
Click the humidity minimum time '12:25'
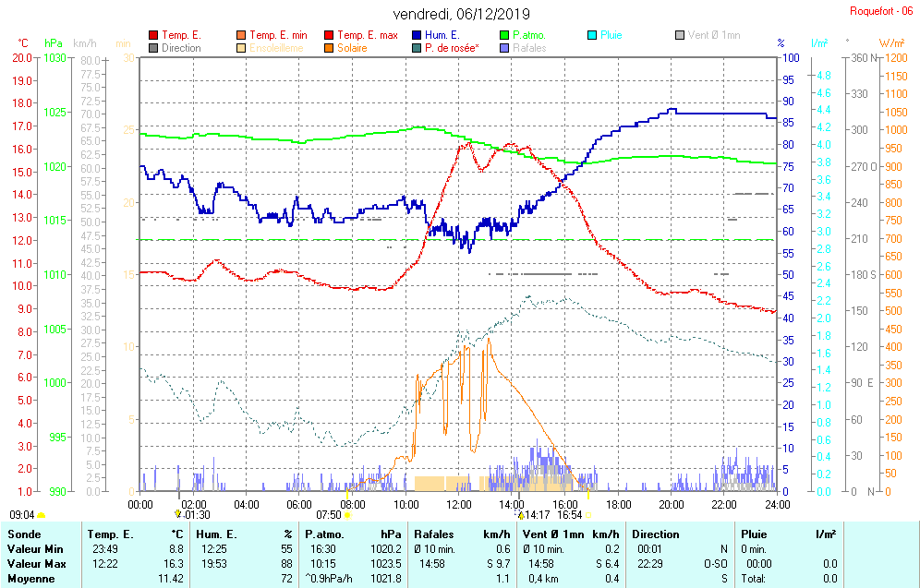point(213,549)
